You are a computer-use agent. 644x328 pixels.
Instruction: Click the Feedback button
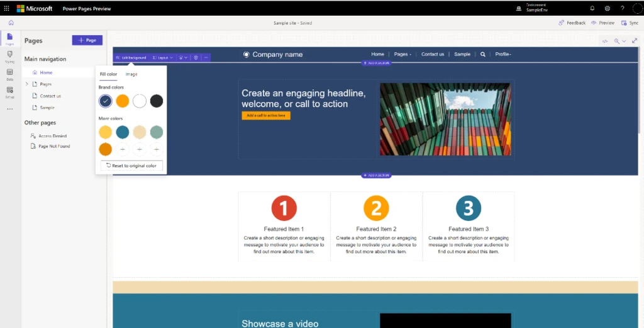(x=572, y=23)
